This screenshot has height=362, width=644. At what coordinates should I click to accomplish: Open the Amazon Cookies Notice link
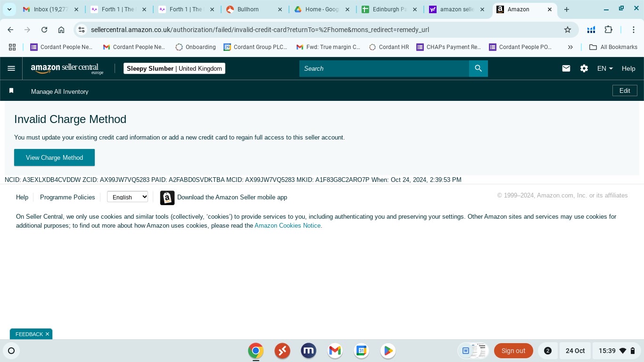(x=288, y=225)
